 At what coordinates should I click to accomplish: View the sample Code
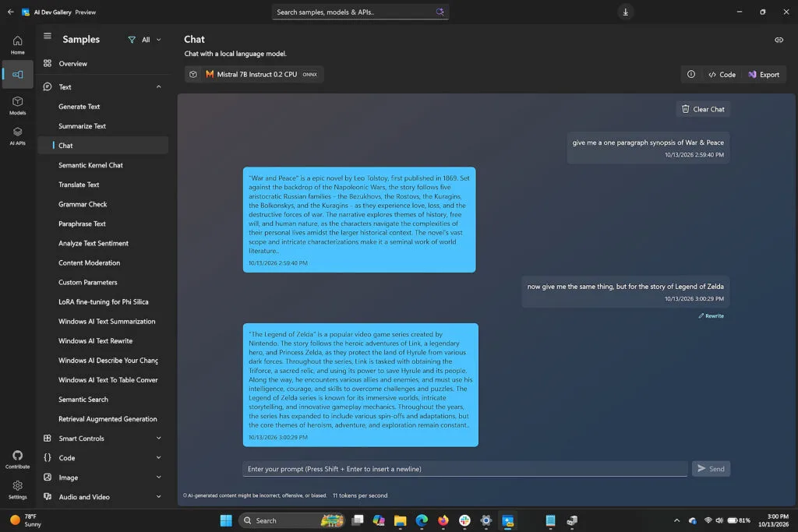click(x=722, y=74)
